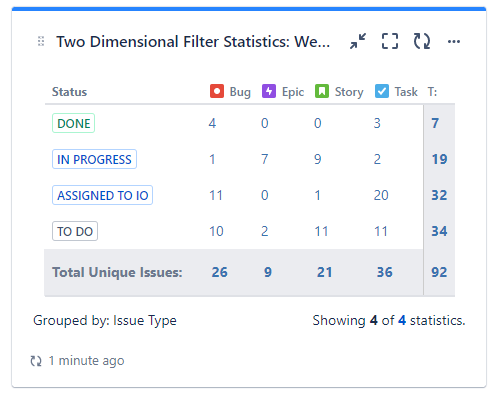
Task: Open the ASSIGNED TO IO status lozenge
Action: (102, 195)
